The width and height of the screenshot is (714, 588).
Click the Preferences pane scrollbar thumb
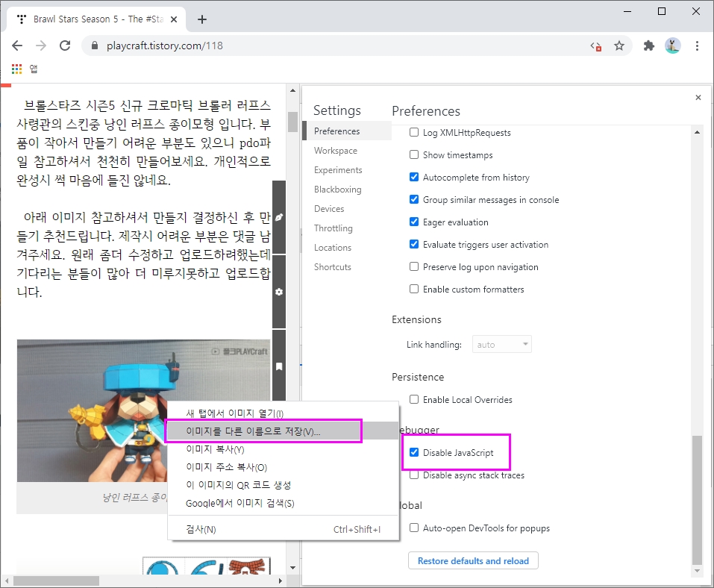(697, 500)
